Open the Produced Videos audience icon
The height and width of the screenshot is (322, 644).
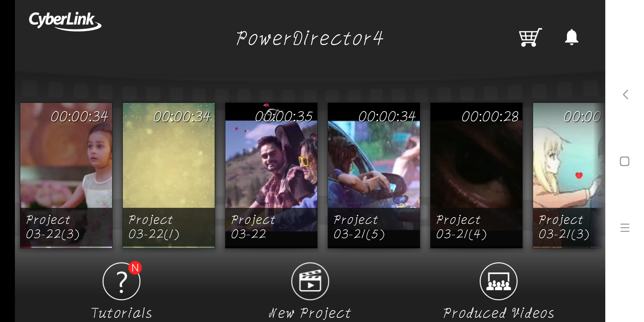pyautogui.click(x=499, y=281)
